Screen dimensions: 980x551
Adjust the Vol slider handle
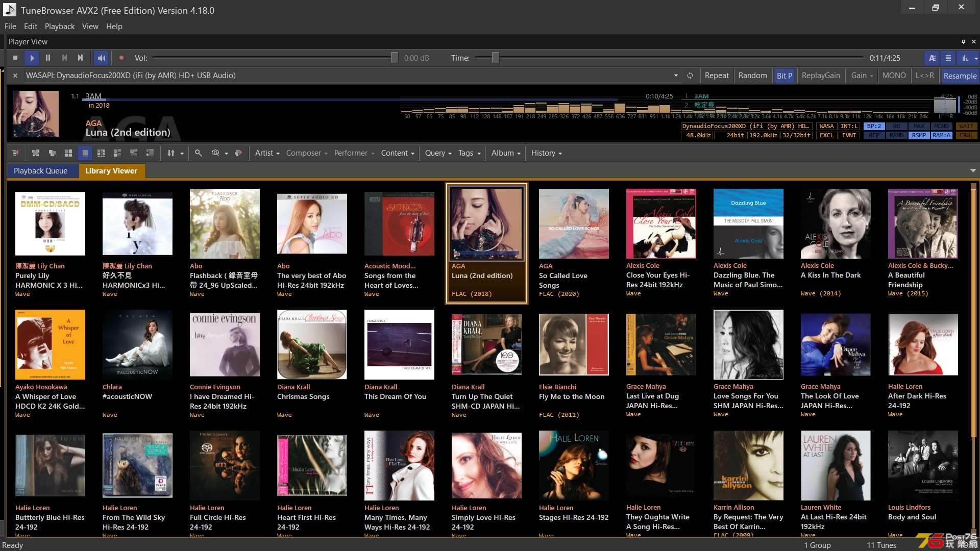tap(394, 58)
